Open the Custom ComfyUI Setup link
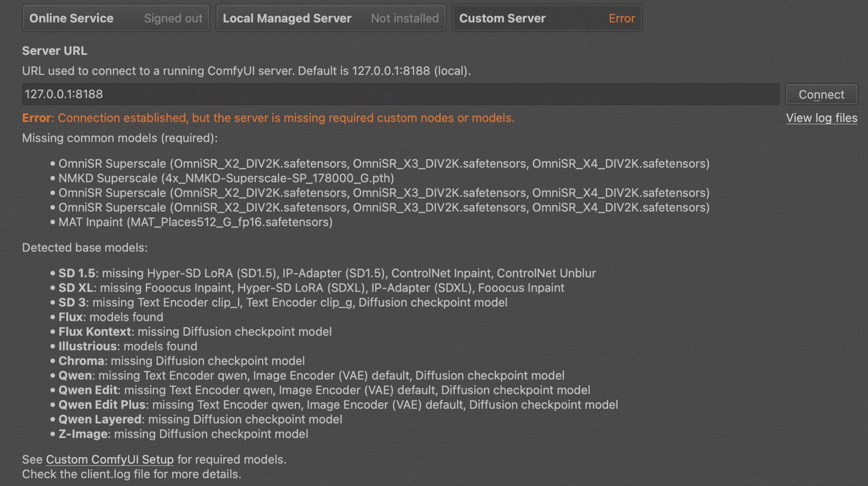This screenshot has width=868, height=486. point(109,460)
